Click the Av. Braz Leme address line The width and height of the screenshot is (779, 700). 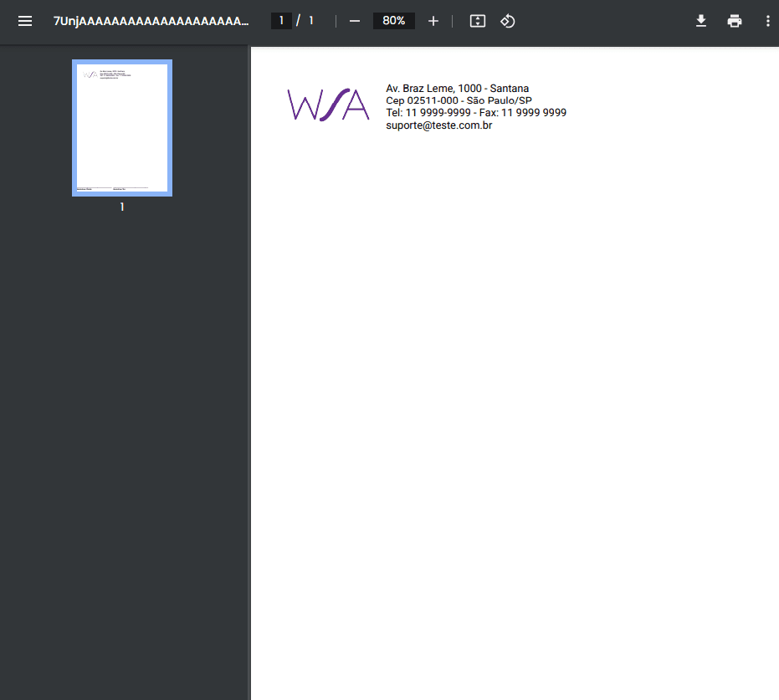457,89
